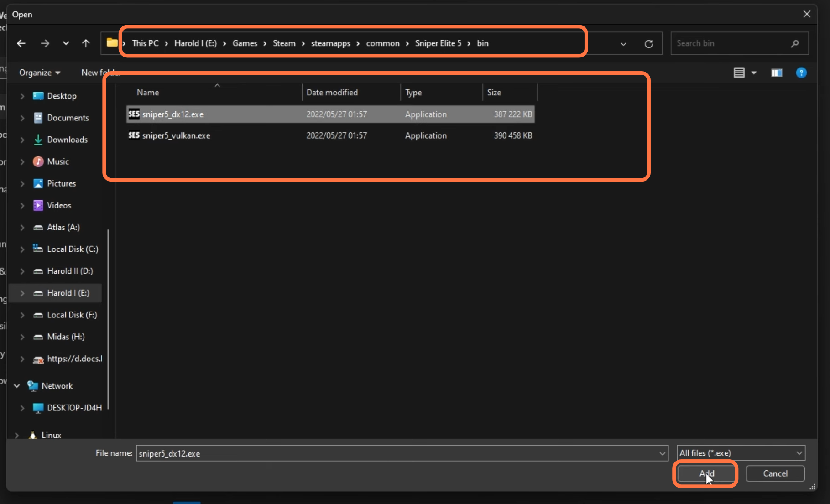The image size is (830, 504).
Task: Open Downloads in navigation pane
Action: (x=67, y=140)
